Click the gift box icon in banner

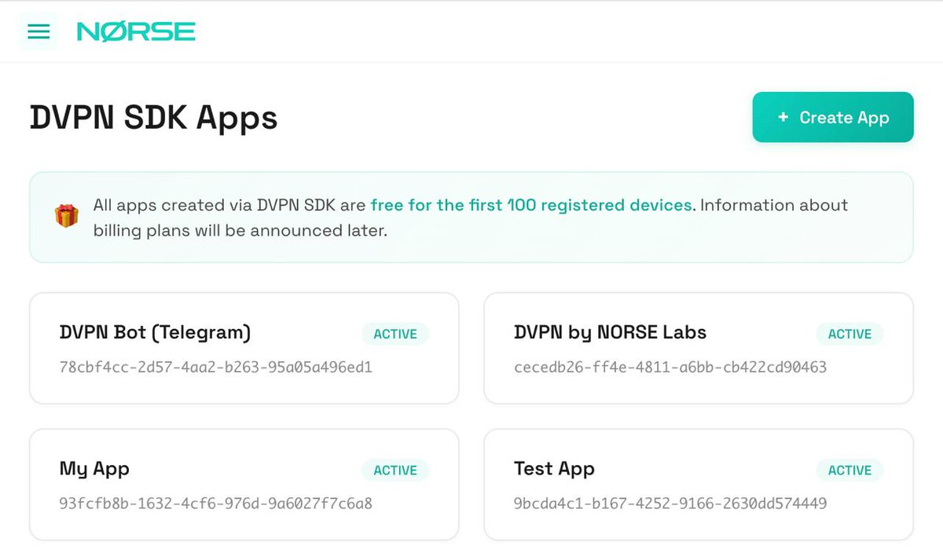click(66, 216)
